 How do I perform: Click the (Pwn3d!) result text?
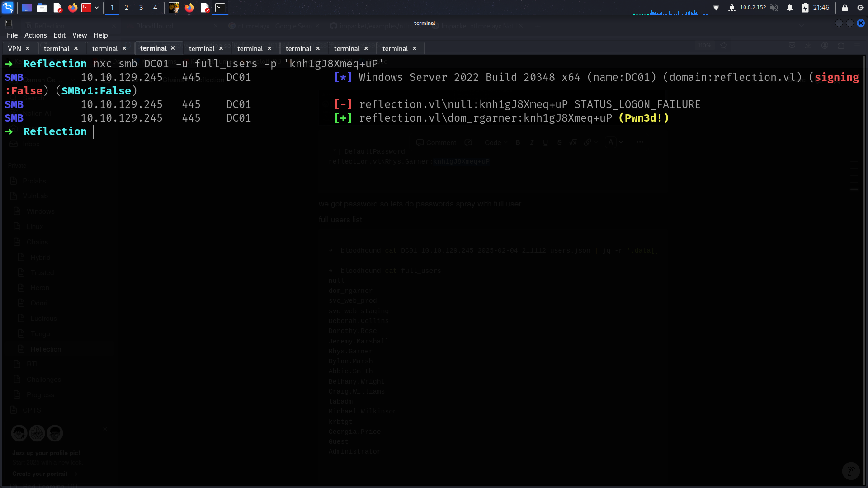[644, 118]
